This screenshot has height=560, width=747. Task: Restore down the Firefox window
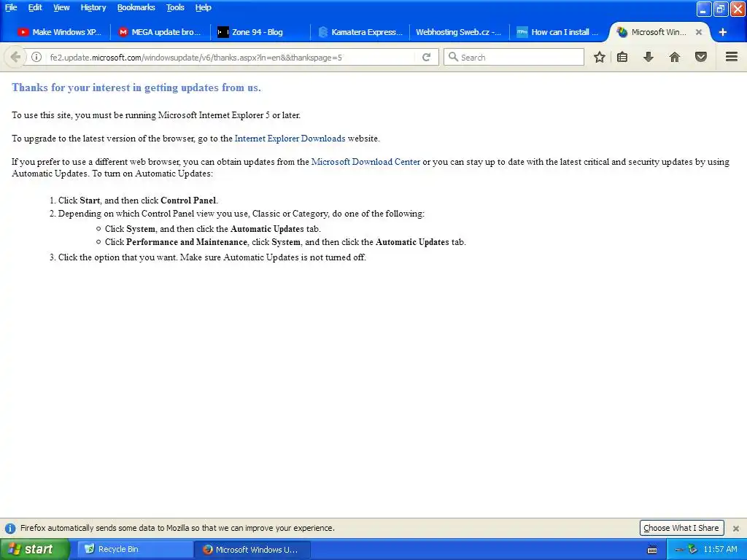pyautogui.click(x=720, y=9)
